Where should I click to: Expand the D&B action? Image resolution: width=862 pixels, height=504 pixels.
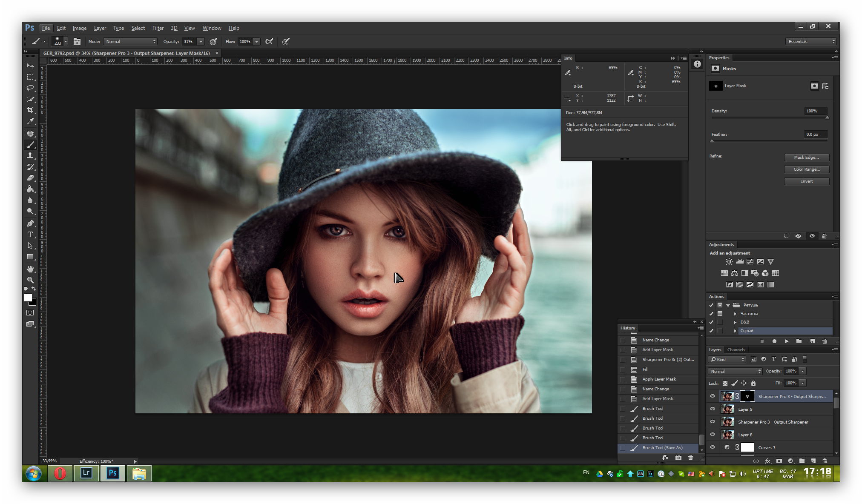[x=735, y=322]
